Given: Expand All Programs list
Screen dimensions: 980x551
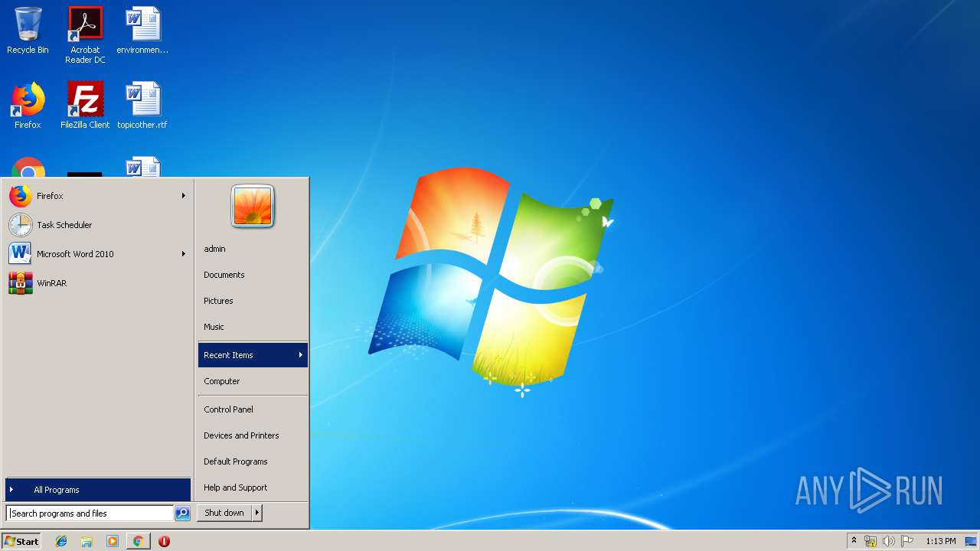Looking at the screenshot, I should click(98, 490).
